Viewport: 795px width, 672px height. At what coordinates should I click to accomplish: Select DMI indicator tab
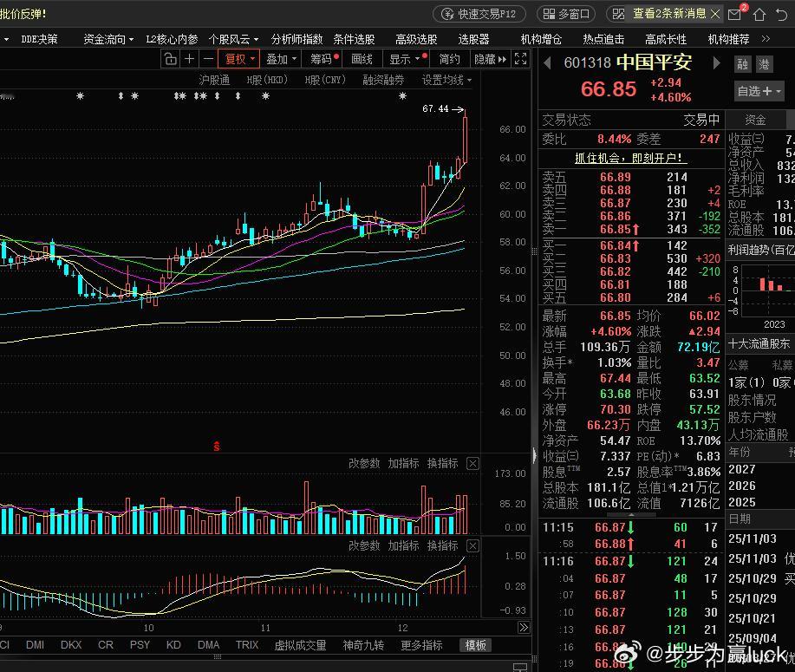[x=35, y=644]
